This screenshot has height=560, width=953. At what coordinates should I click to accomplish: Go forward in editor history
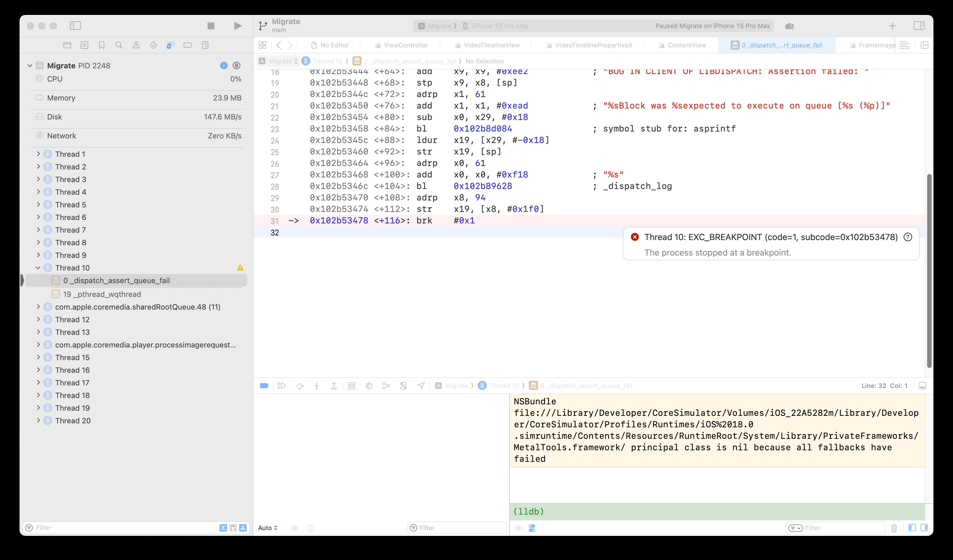[x=290, y=45]
